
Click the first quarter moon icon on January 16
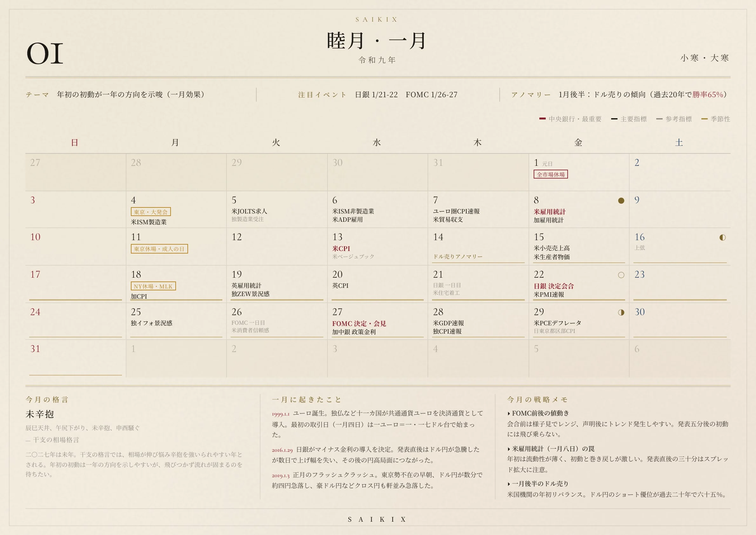[x=722, y=238]
